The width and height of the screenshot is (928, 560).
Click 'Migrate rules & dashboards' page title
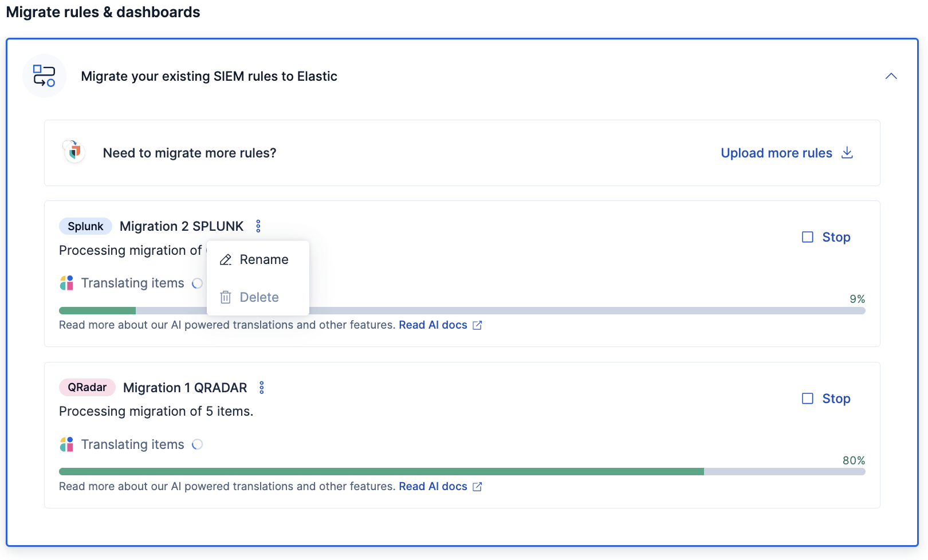[103, 12]
